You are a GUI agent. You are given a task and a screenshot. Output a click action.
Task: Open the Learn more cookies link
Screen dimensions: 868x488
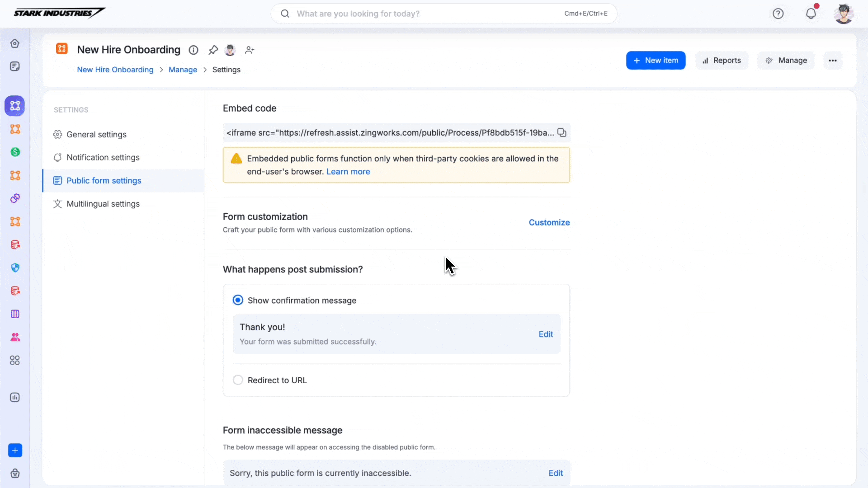[x=348, y=172]
